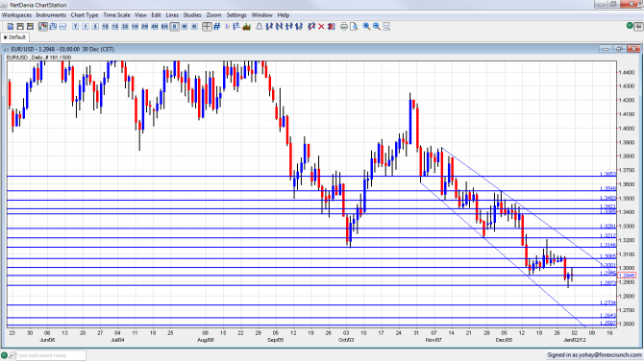This screenshot has width=644, height=361.
Task: Select the 2H time scale button
Action: tap(144, 27)
